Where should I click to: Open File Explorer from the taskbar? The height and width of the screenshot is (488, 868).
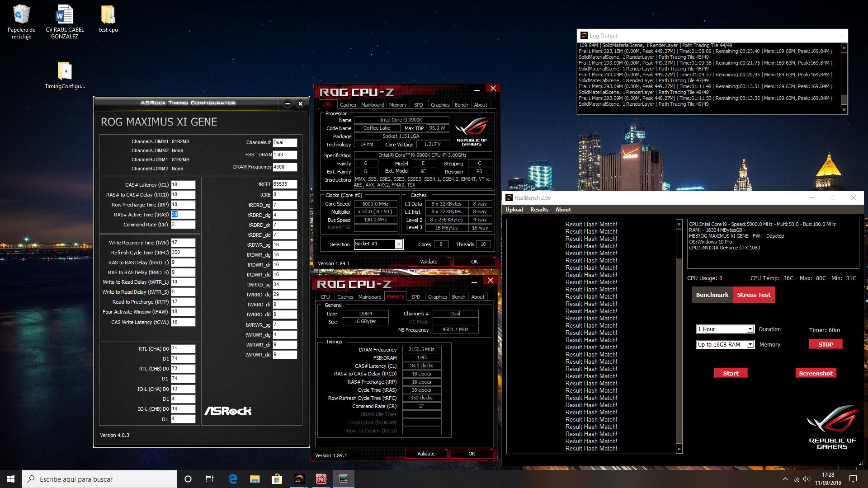click(255, 479)
